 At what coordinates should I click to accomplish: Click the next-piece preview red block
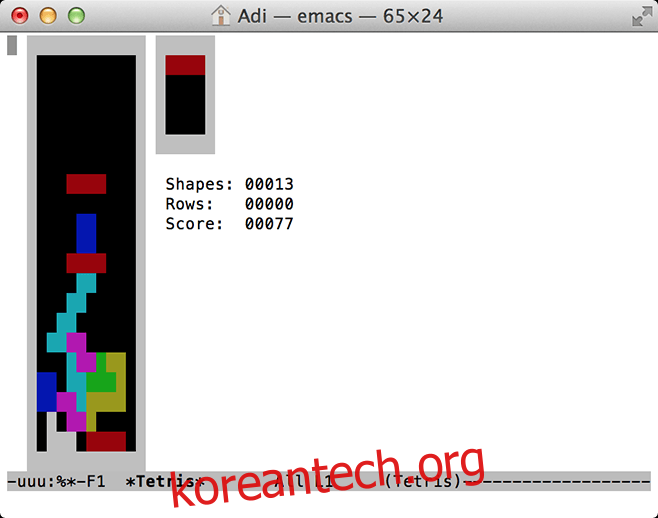185,65
